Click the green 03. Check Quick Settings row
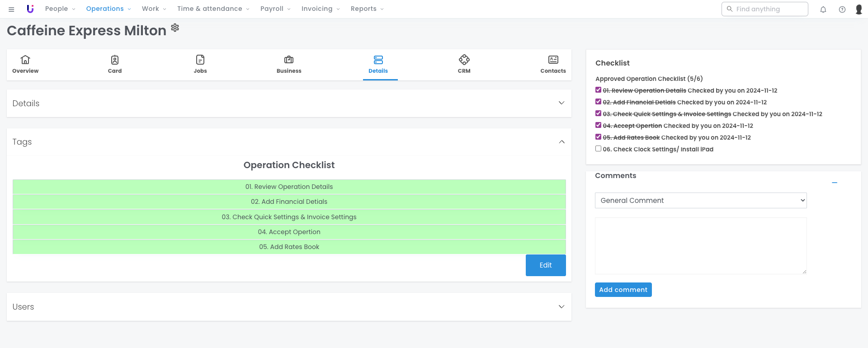 [x=289, y=217]
